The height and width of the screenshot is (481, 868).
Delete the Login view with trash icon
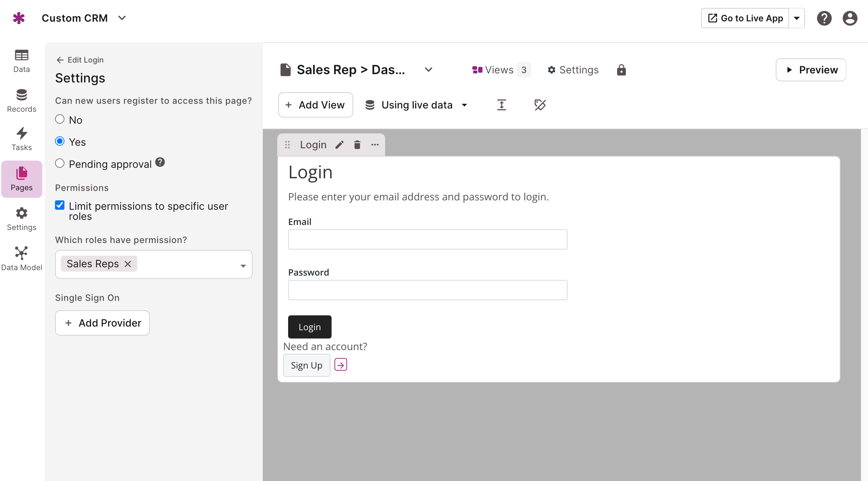coord(357,145)
